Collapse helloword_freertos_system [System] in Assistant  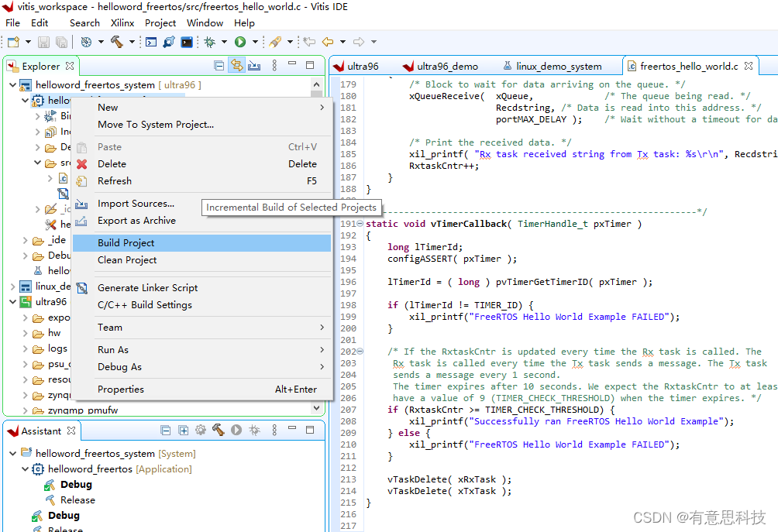click(12, 453)
